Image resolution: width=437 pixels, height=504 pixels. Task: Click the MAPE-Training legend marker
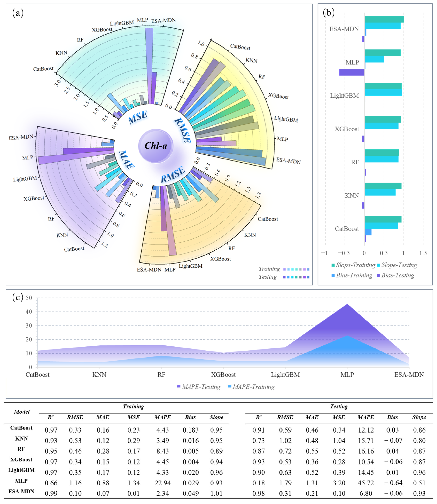click(229, 387)
